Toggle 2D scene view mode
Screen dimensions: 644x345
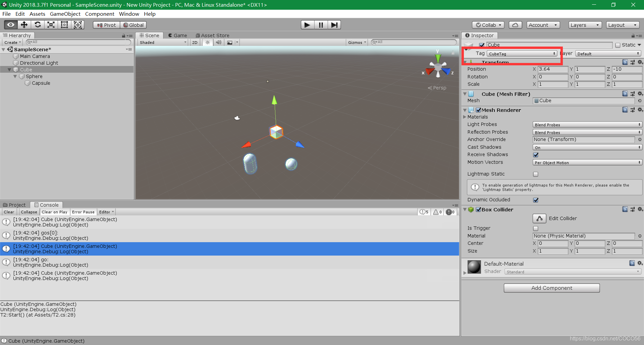195,43
